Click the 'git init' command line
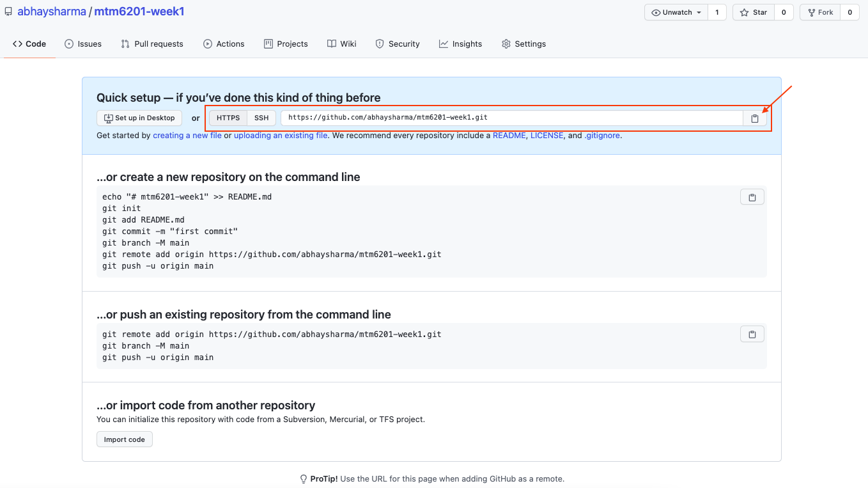The height and width of the screenshot is (488, 868). [x=121, y=209]
